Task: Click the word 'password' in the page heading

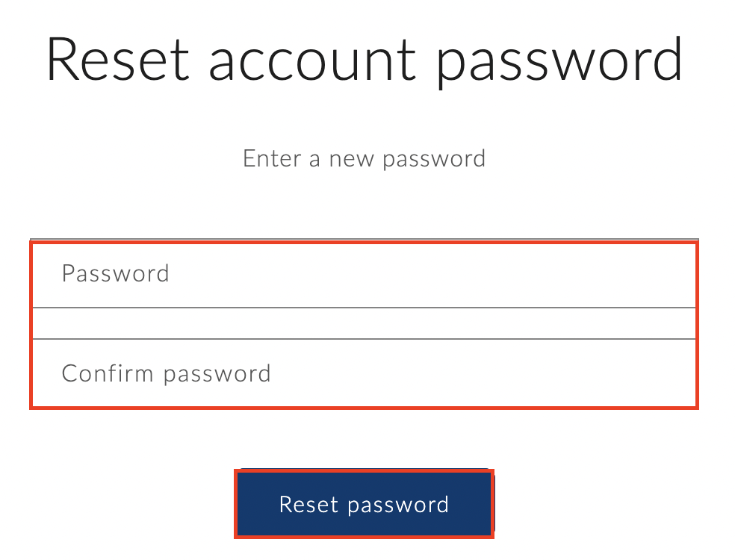Action: [559, 61]
